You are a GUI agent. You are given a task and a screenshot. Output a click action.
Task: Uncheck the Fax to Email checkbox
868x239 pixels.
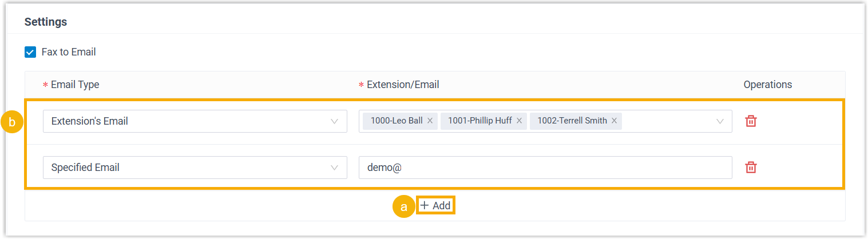pyautogui.click(x=30, y=52)
